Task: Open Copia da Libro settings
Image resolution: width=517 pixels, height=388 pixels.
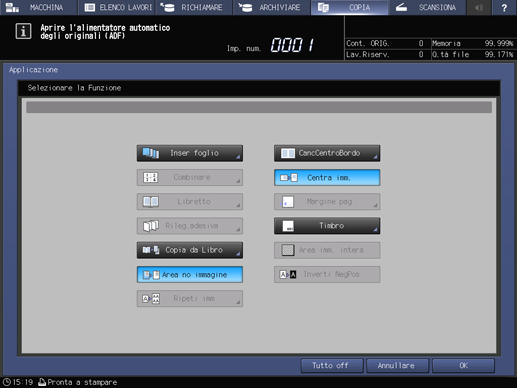Action: 190,250
